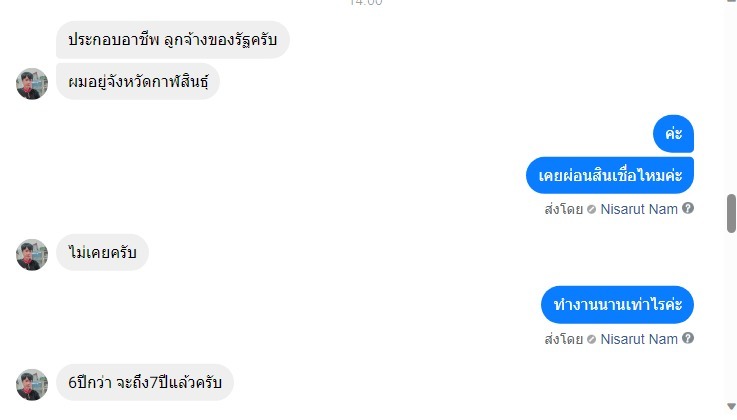The width and height of the screenshot is (737, 420).
Task: Select message ประกอบอาชีพ ลูกจ้างของรัฐครับ
Action: coord(173,41)
